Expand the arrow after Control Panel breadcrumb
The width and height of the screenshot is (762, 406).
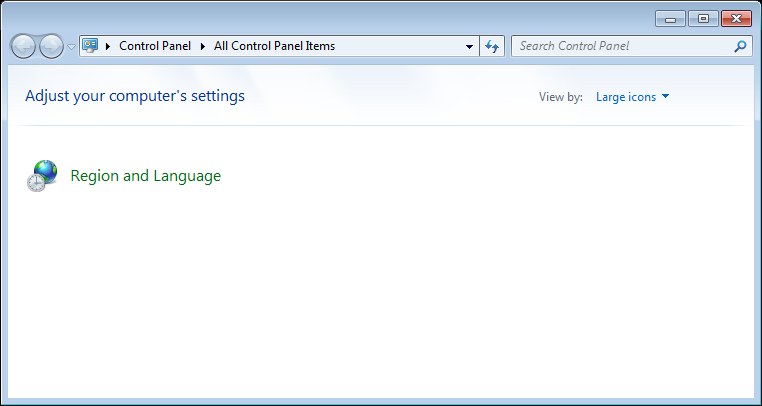point(204,46)
